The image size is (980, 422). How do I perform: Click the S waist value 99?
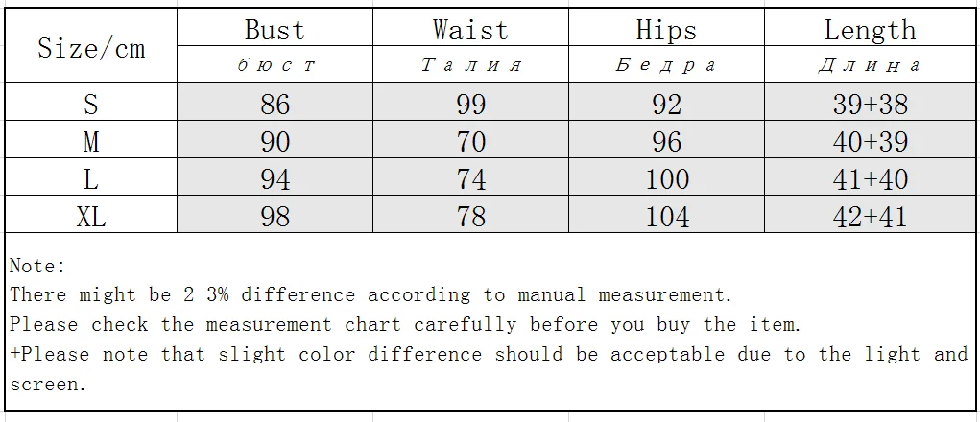(470, 103)
